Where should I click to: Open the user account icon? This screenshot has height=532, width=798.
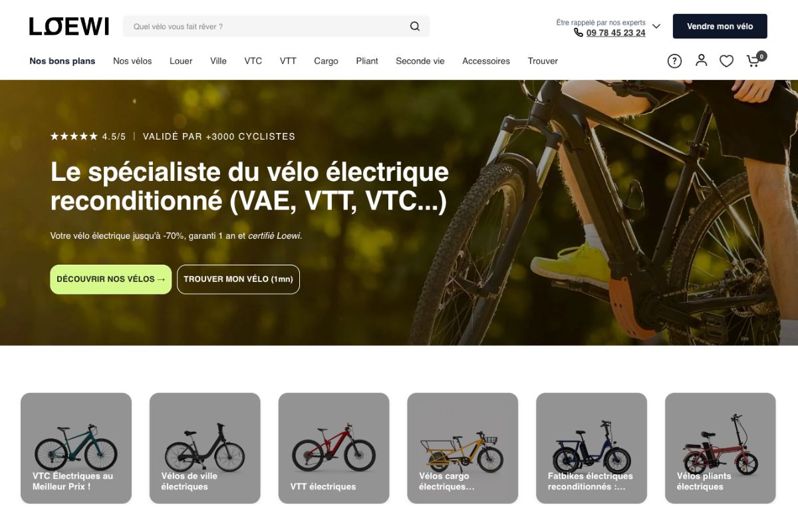(701, 61)
